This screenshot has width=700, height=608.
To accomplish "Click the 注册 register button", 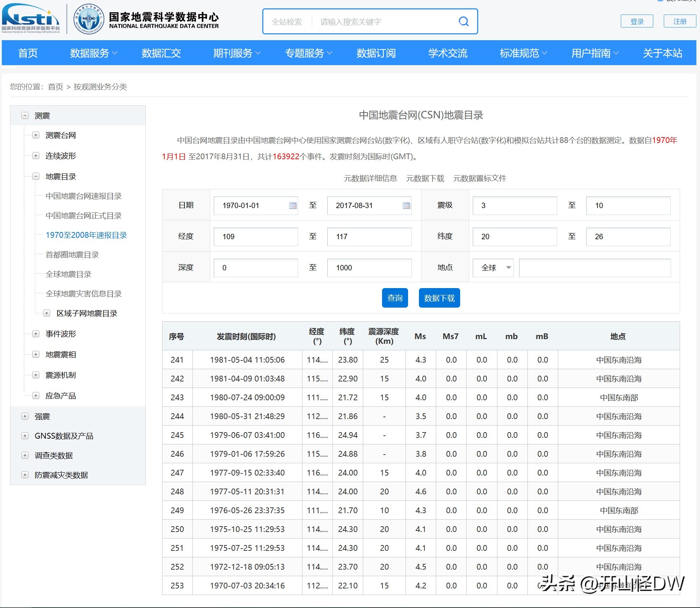I will [x=680, y=21].
